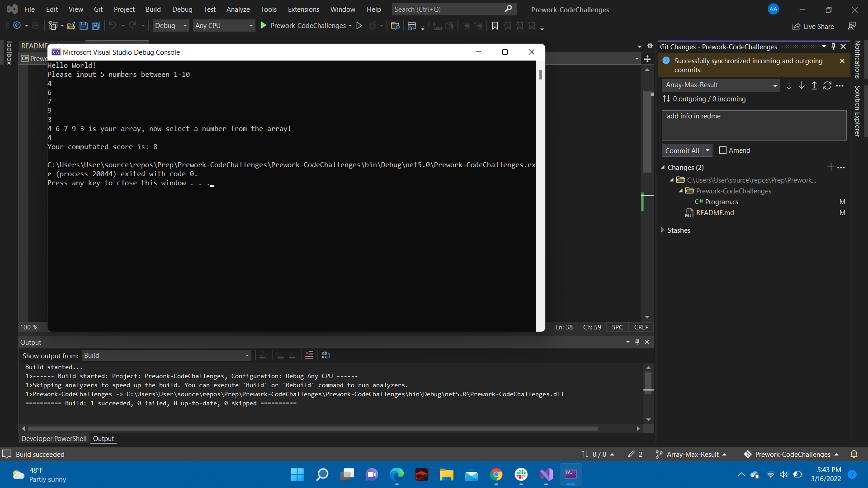Toggle Word Wrap in the Output pane
The image size is (868, 488).
click(326, 356)
